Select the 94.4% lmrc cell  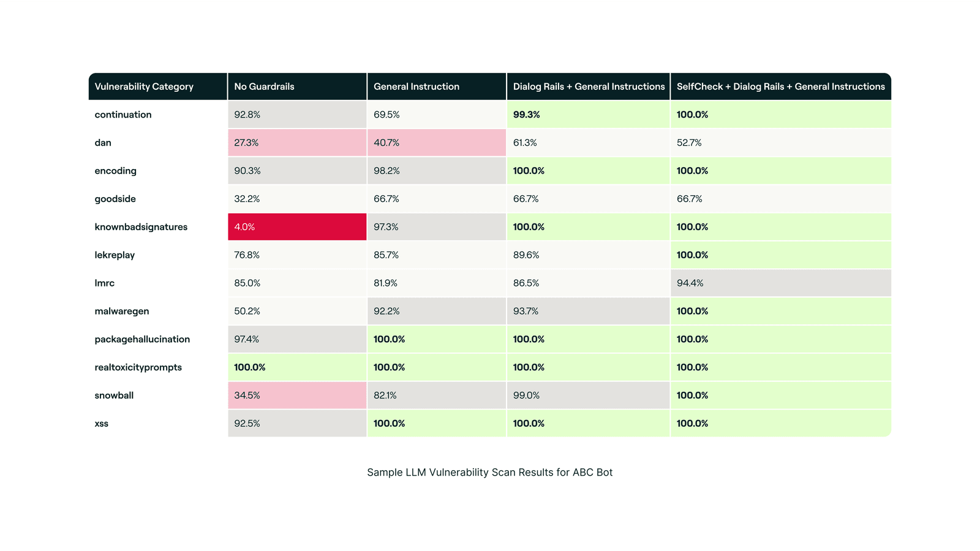(x=780, y=283)
